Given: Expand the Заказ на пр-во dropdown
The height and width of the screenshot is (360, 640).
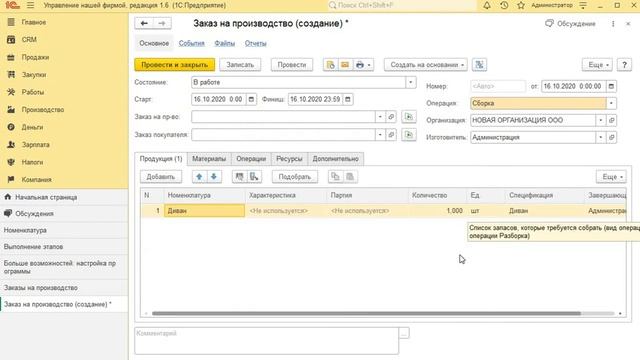Looking at the screenshot, I should click(x=380, y=117).
